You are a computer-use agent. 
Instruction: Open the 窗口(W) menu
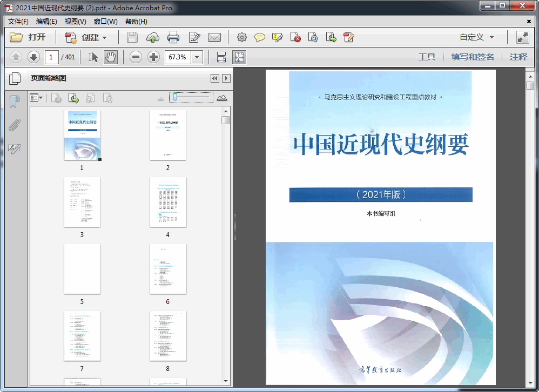(x=105, y=22)
